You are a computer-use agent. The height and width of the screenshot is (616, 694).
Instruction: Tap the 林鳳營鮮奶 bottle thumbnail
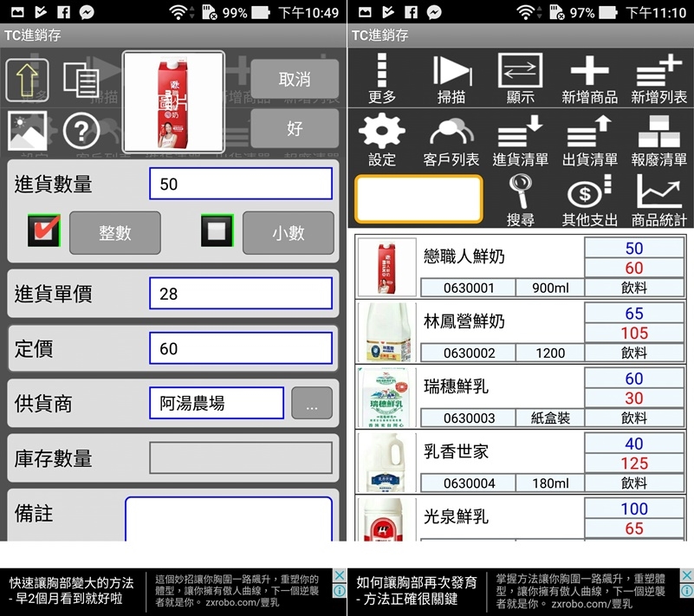click(x=386, y=333)
